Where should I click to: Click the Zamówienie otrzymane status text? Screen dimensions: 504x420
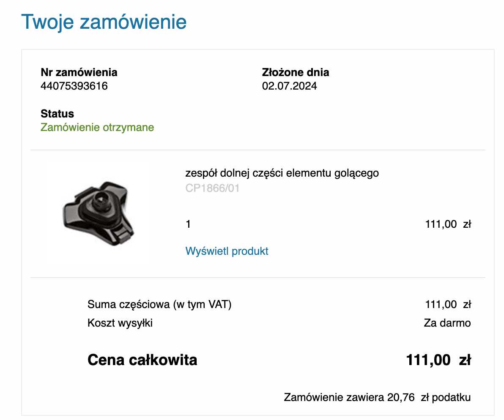point(97,128)
